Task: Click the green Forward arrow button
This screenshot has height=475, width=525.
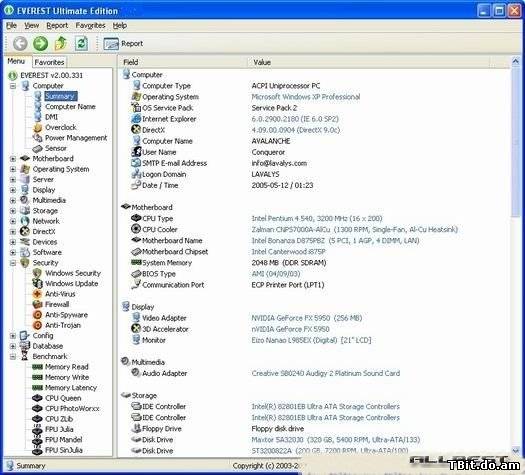Action: [41, 44]
